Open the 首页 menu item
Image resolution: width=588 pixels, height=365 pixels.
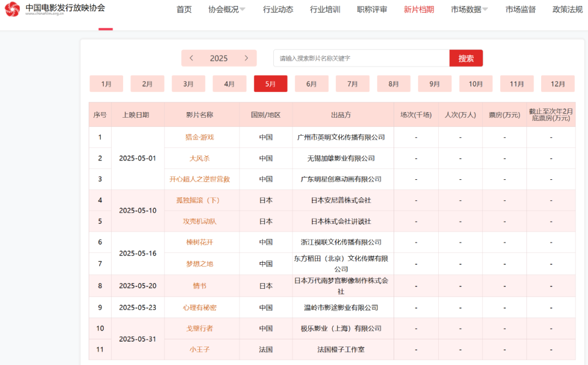point(184,9)
